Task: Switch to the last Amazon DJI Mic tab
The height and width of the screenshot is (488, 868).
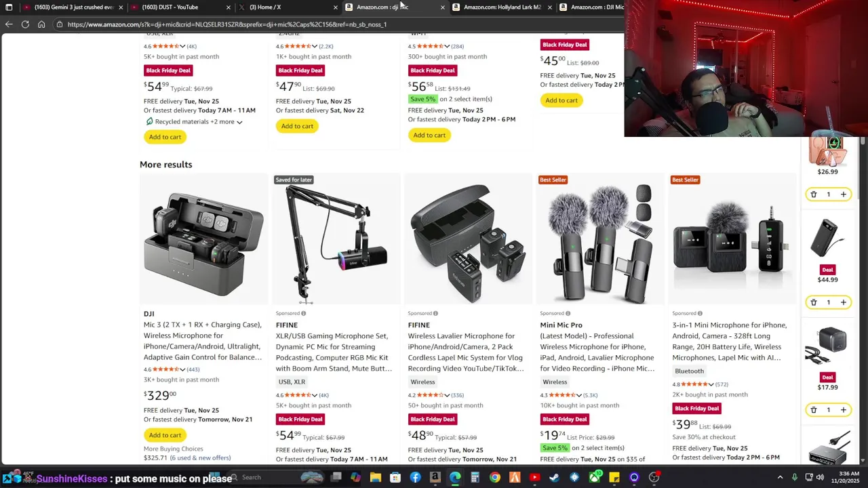Action: 591,7
